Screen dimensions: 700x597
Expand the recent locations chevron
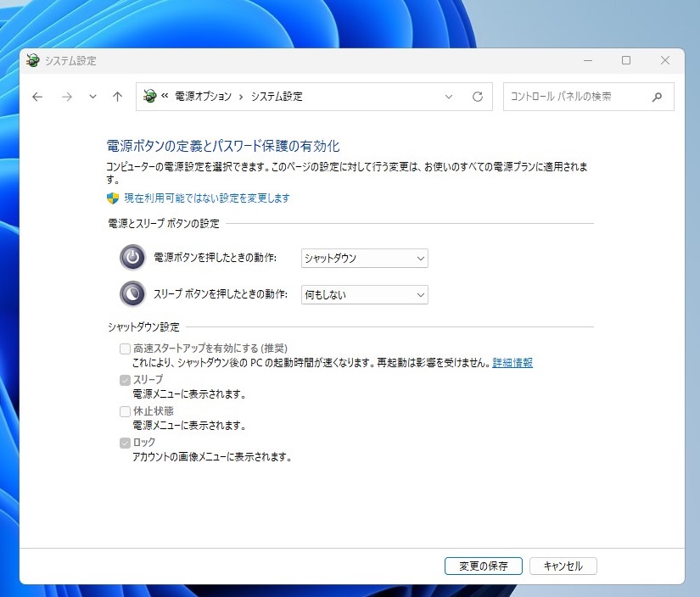92,97
